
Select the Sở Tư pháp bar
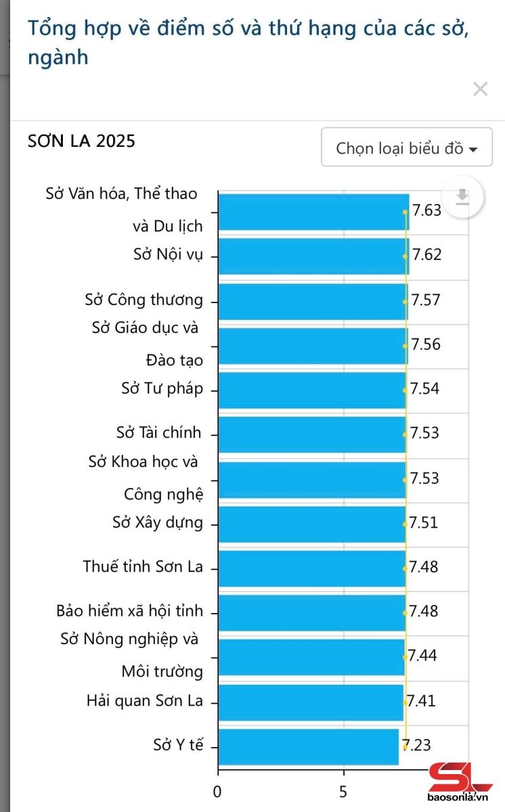tap(312, 390)
